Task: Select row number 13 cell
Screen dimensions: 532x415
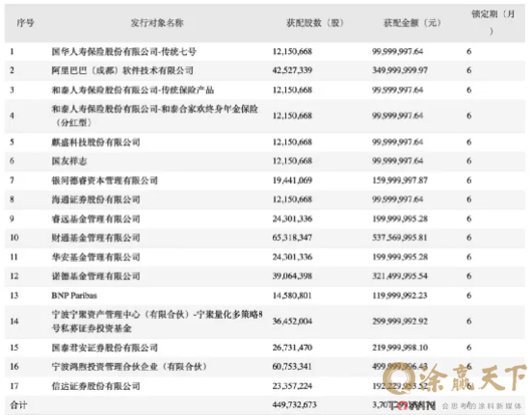Action: point(13,296)
